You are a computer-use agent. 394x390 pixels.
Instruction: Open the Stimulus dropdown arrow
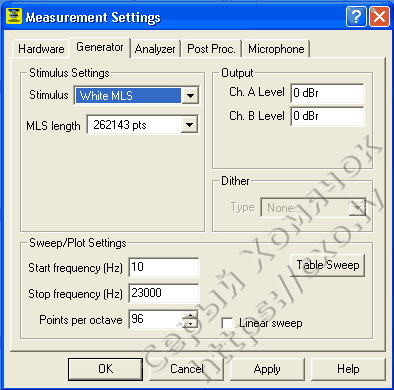(190, 96)
